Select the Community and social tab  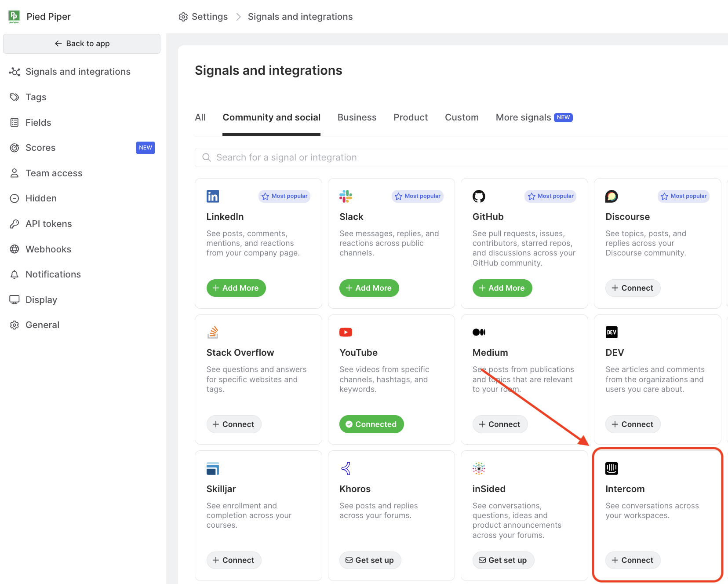pyautogui.click(x=271, y=117)
